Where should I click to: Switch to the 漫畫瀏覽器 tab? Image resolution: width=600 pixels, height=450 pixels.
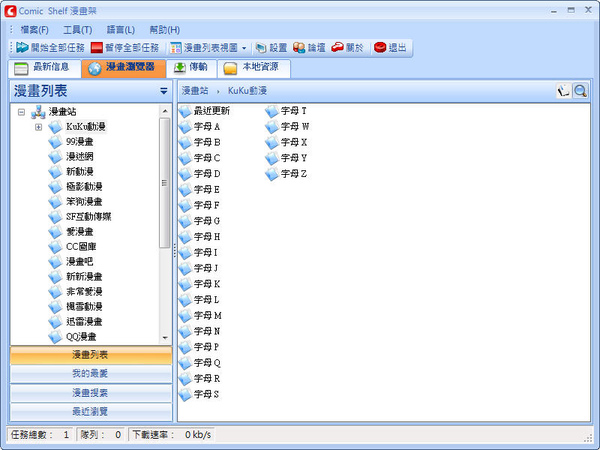point(123,68)
